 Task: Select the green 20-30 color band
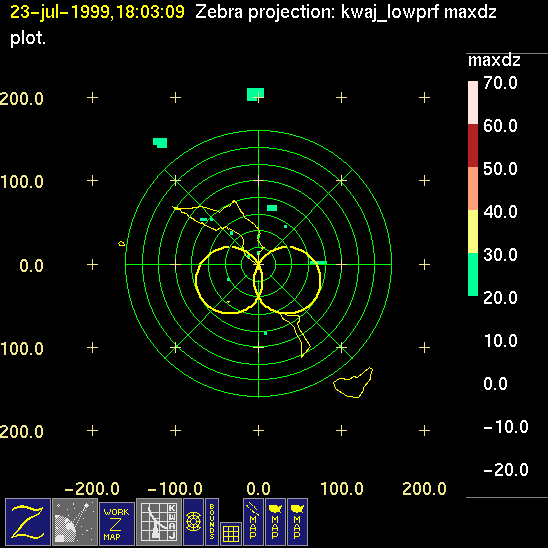(473, 274)
